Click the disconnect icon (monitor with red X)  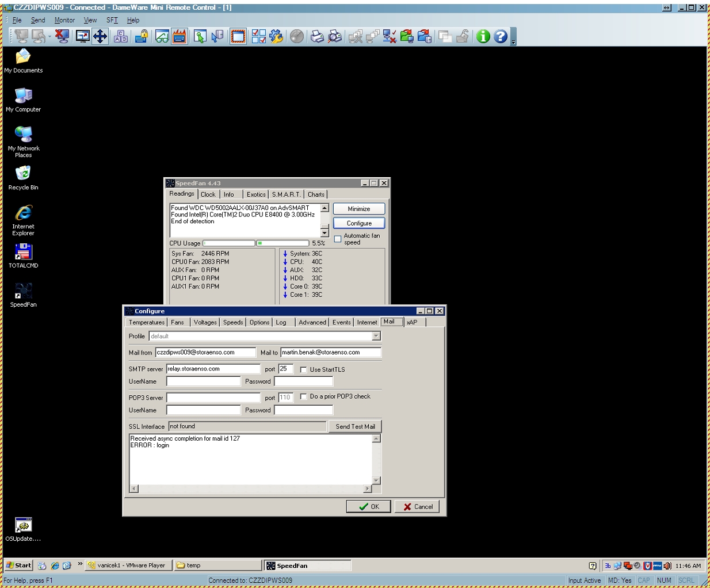(62, 36)
